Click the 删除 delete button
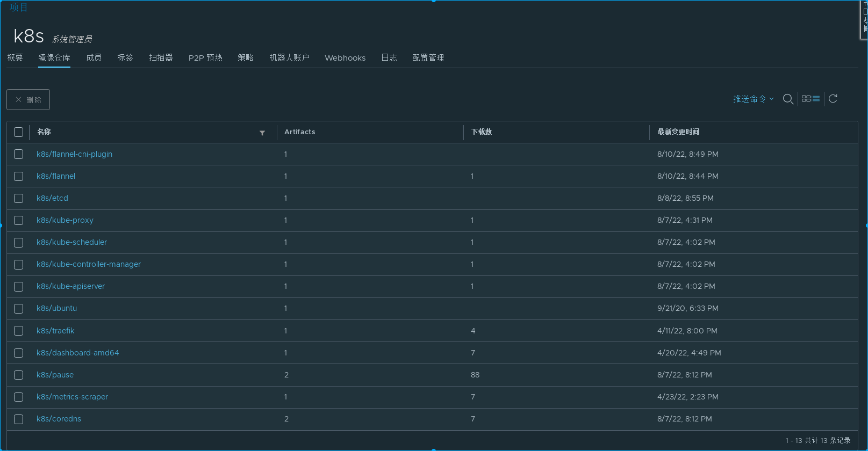 [x=28, y=100]
